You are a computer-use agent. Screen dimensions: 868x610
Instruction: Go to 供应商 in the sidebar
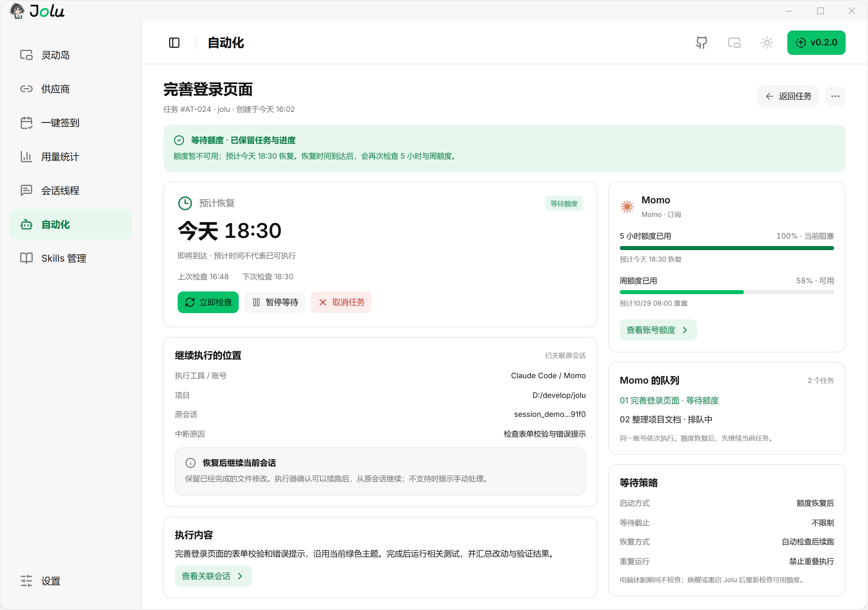pos(71,89)
